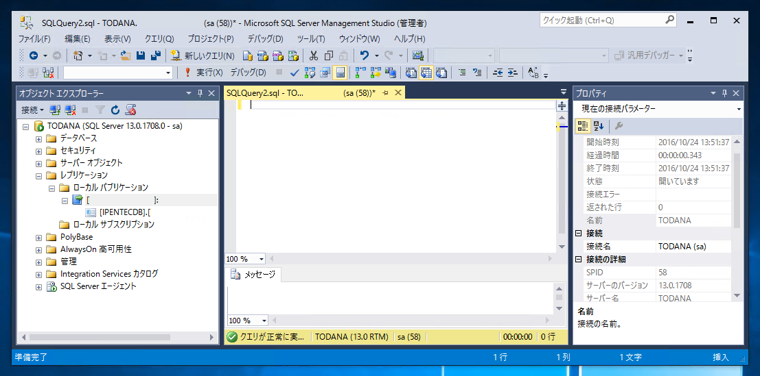Image resolution: width=760 pixels, height=376 pixels.
Task: Click the Query Options icon
Action: tap(324, 73)
